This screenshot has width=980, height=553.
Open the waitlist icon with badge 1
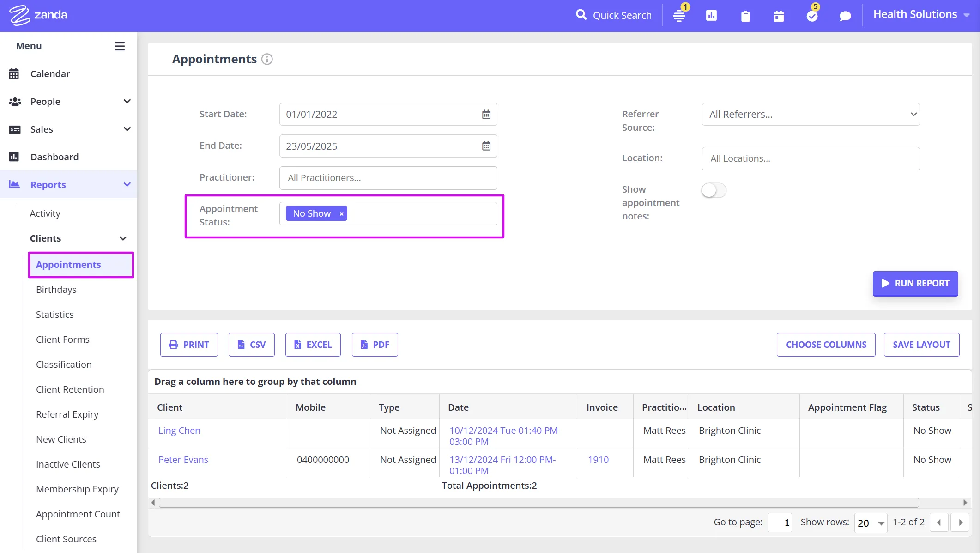pos(679,16)
